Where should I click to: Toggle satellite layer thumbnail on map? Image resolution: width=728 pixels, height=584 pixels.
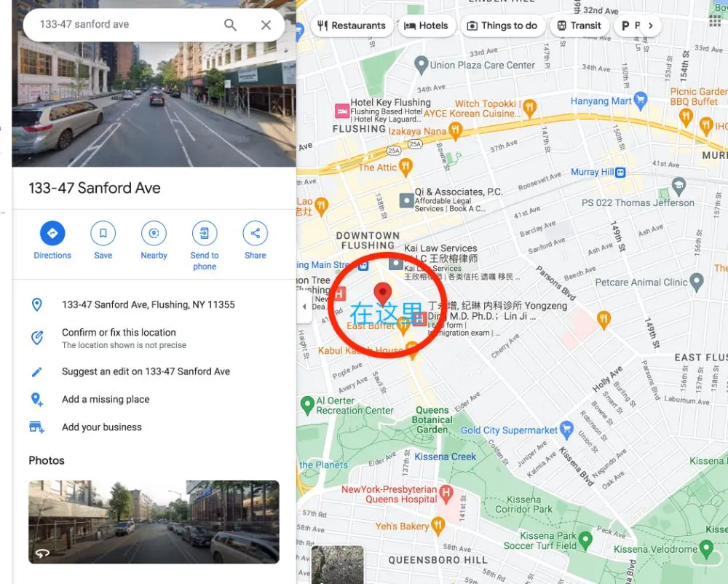click(x=338, y=564)
